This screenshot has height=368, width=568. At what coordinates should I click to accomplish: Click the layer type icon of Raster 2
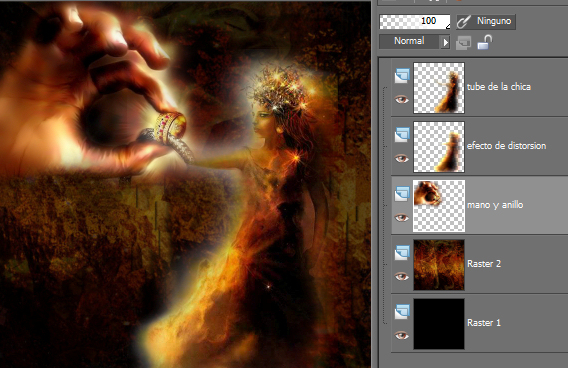point(402,253)
